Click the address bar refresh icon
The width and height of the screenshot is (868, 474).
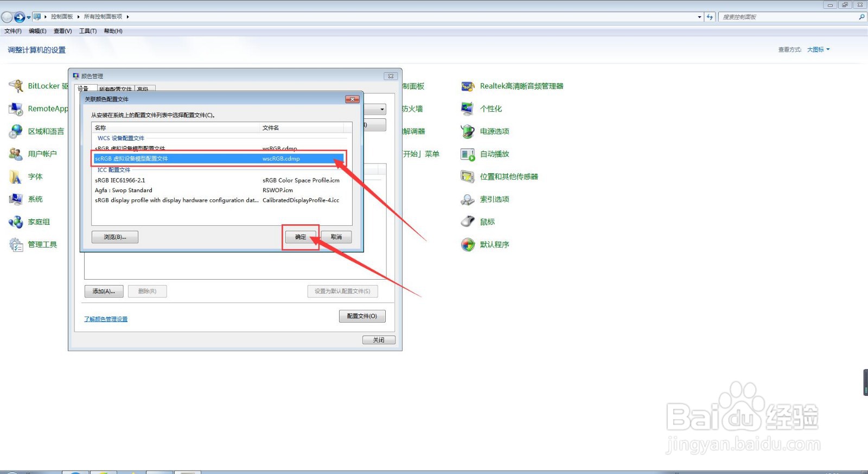point(710,17)
